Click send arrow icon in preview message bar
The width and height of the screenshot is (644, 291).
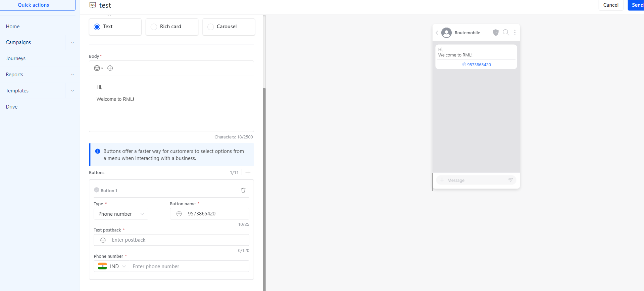pos(510,180)
